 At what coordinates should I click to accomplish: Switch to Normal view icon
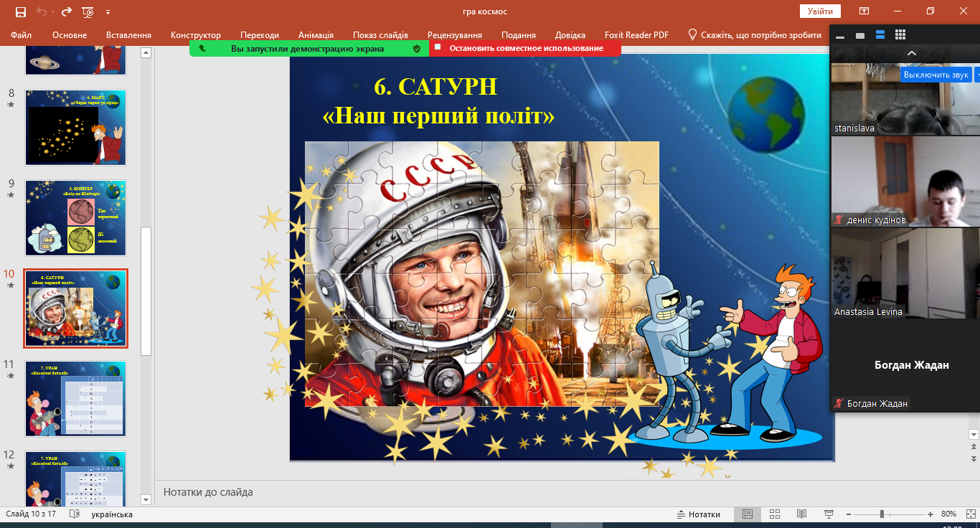click(748, 514)
